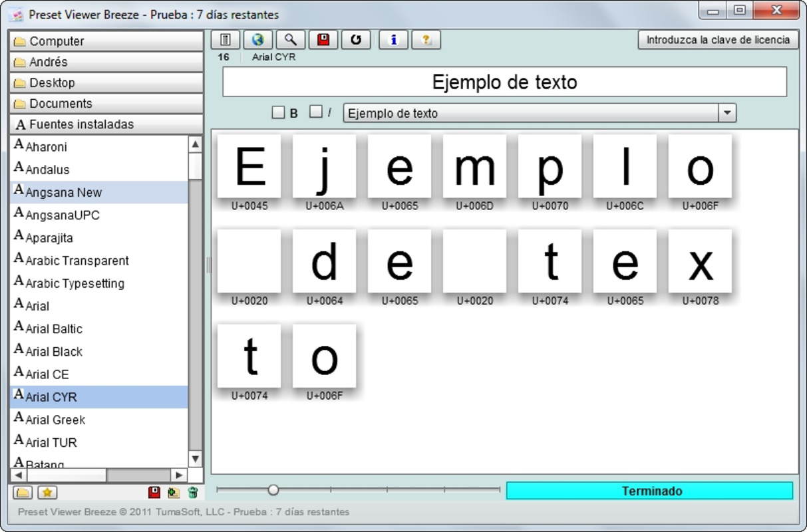Select the Arabic Typesetting font
This screenshot has width=807, height=532.
[99, 283]
